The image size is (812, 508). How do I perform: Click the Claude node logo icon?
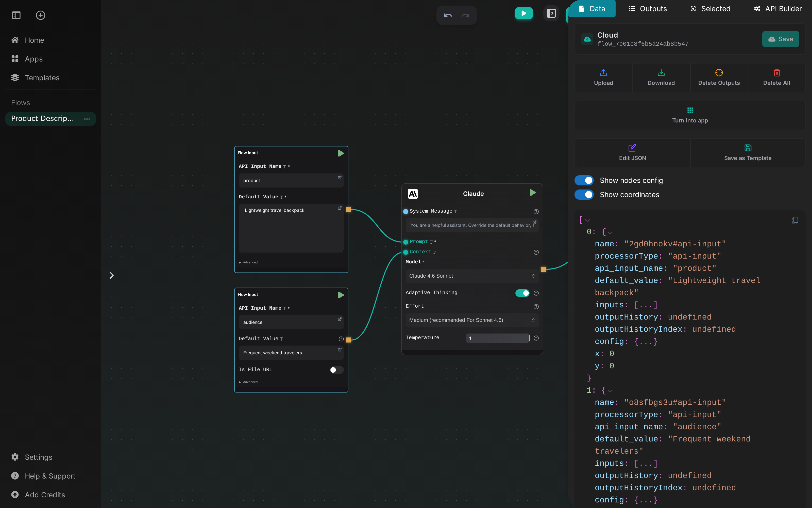(413, 194)
